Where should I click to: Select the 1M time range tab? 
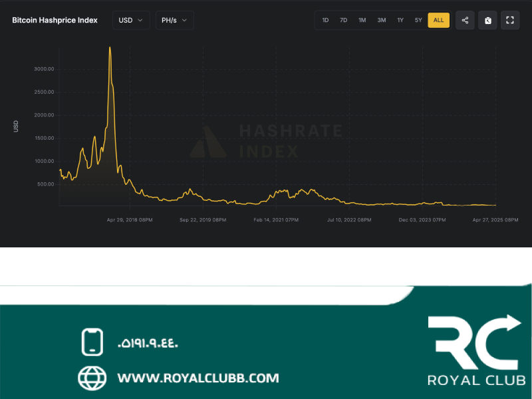click(x=362, y=21)
